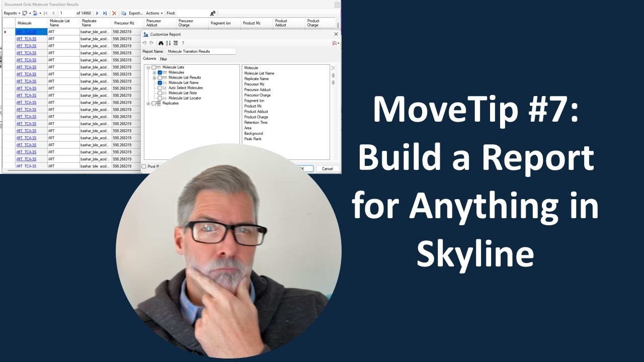The height and width of the screenshot is (362, 644).
Task: Open the Reports dropdown in Document Grid
Action: pyautogui.click(x=12, y=13)
